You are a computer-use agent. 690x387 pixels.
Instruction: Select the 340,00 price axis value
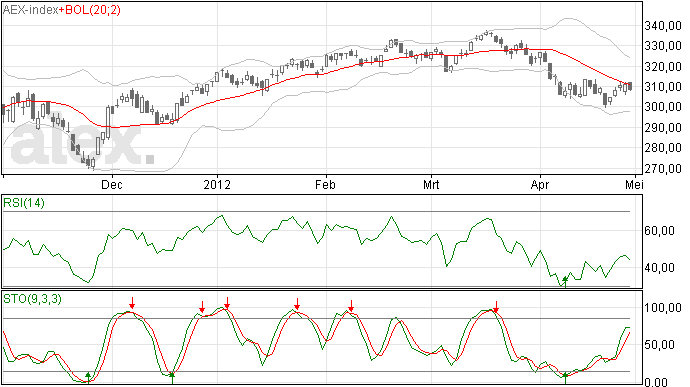click(x=663, y=26)
